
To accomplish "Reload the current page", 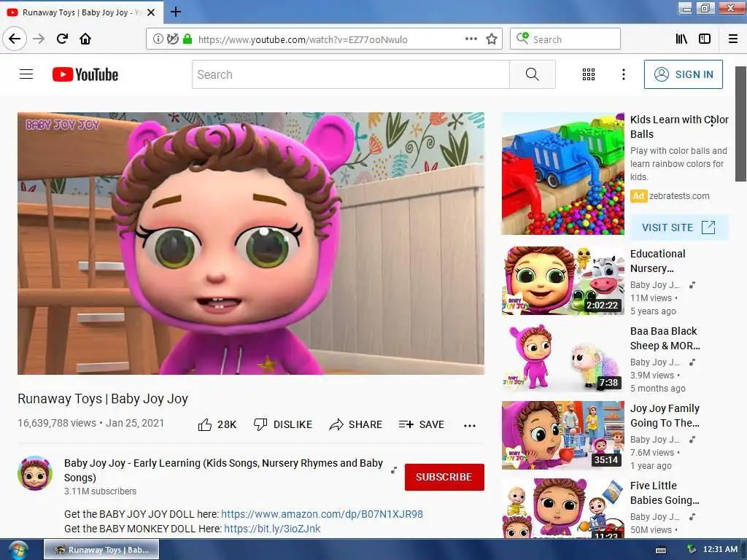I will [63, 39].
